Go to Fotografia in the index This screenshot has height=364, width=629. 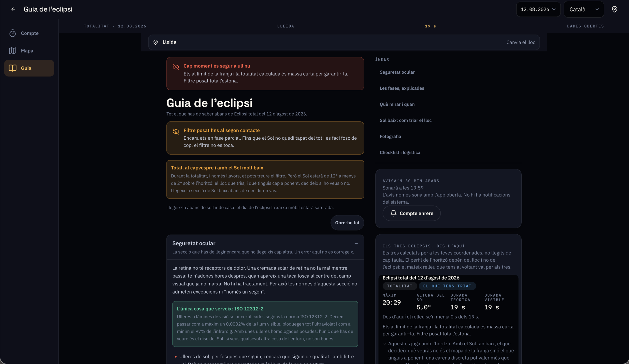(x=390, y=136)
